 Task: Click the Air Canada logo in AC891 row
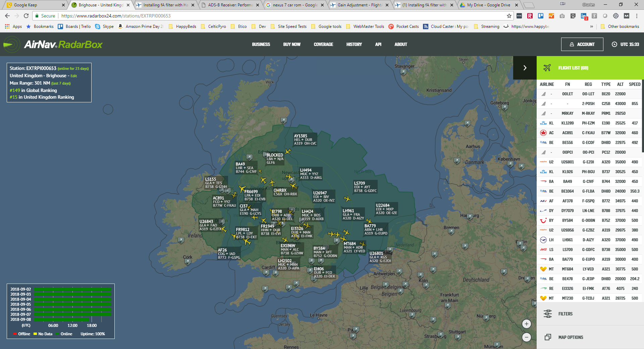[543, 133]
